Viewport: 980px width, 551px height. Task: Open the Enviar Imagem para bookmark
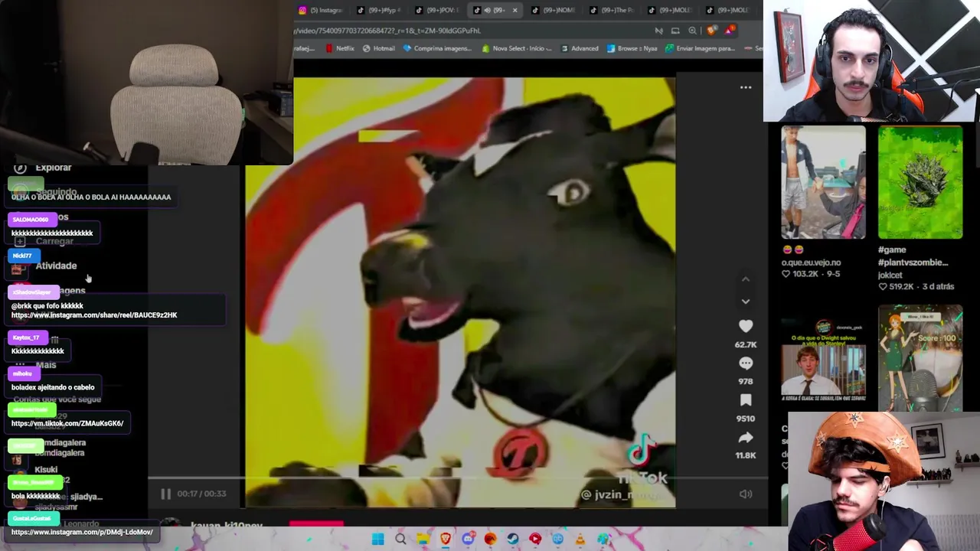(x=700, y=48)
